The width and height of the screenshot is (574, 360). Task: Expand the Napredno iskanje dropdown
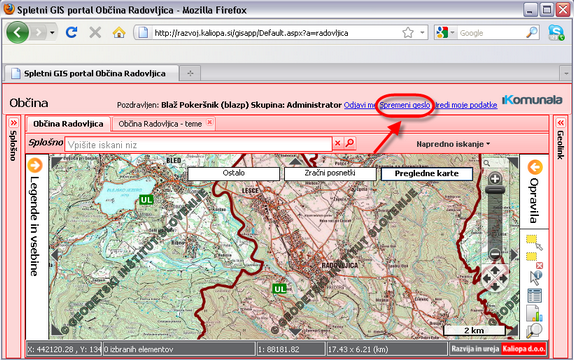point(453,144)
